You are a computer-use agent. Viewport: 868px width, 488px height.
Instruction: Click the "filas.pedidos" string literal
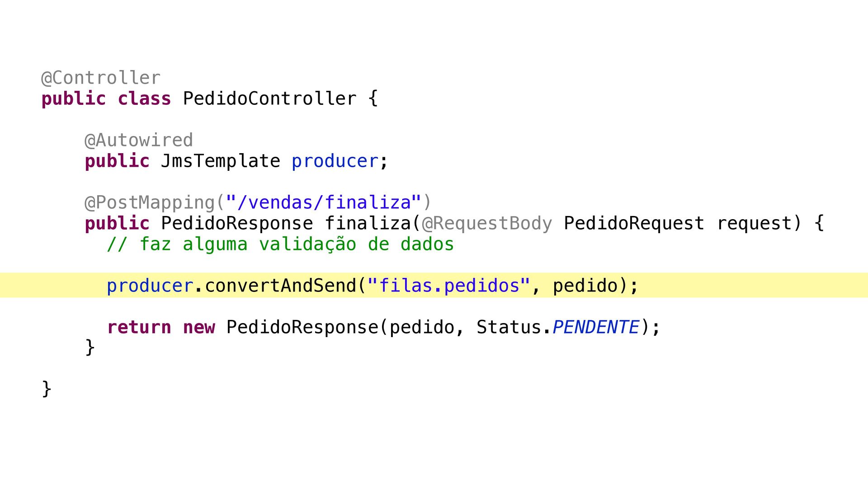click(449, 286)
